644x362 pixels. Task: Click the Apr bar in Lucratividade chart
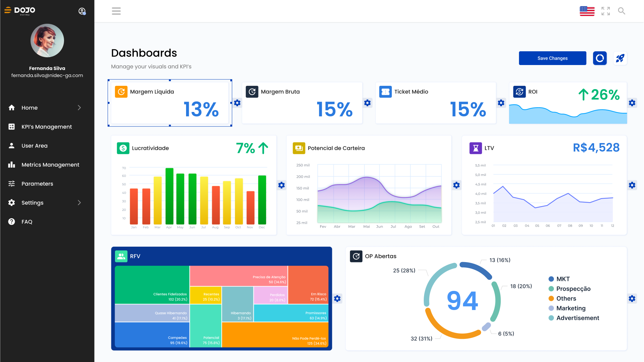(x=169, y=196)
